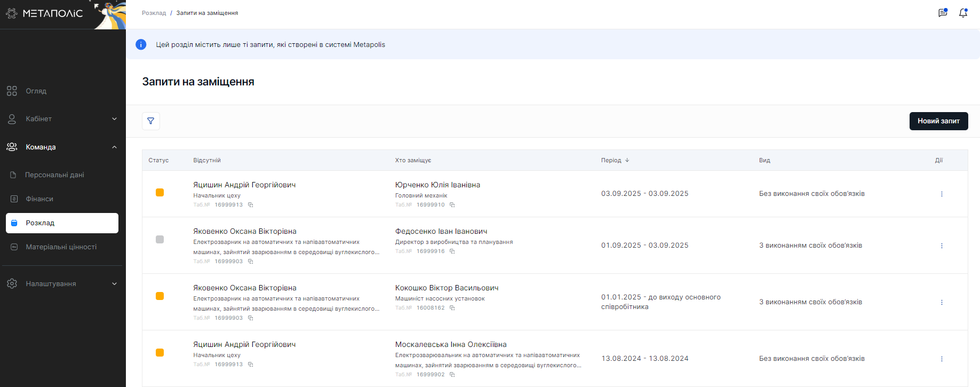The width and height of the screenshot is (980, 387).
Task: Click orange status marker for the 13.08.2024 request
Action: pyautogui.click(x=160, y=352)
